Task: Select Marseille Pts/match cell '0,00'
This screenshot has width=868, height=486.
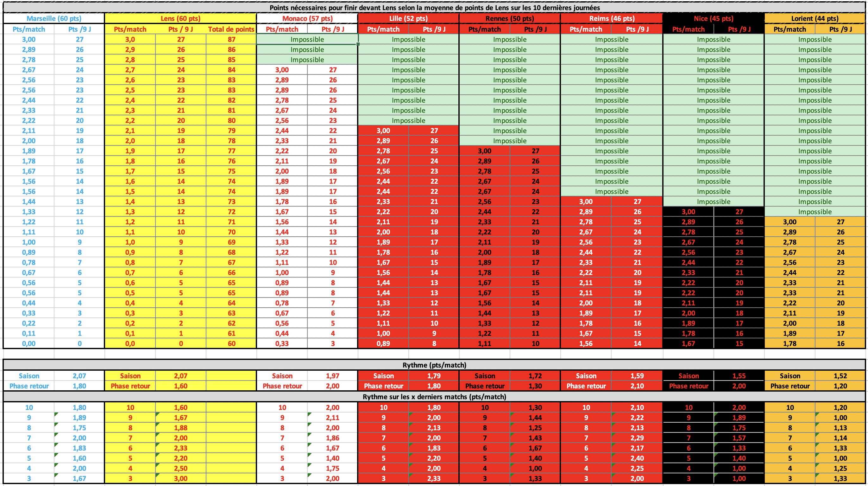Action: click(x=28, y=343)
